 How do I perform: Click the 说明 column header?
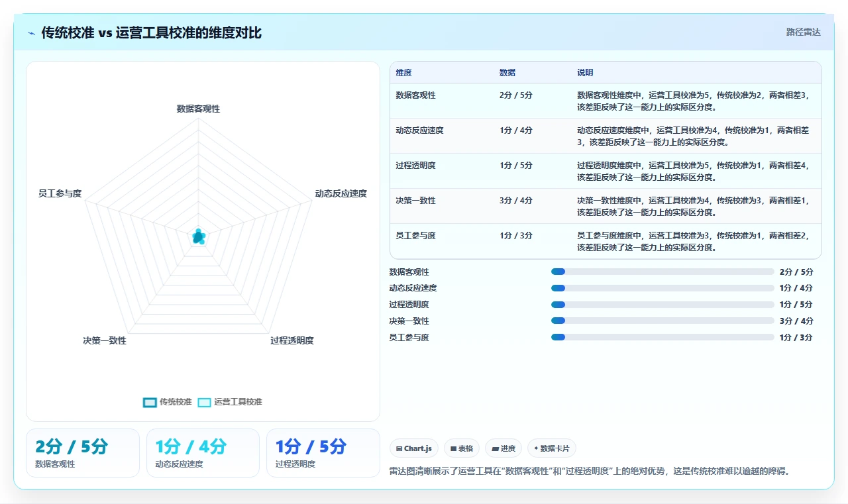[585, 72]
